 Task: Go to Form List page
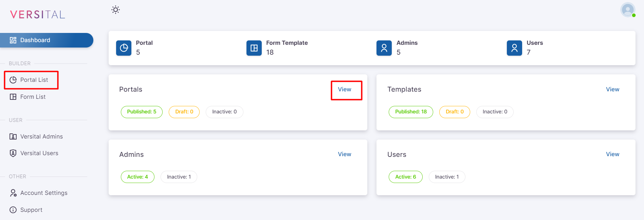33,97
